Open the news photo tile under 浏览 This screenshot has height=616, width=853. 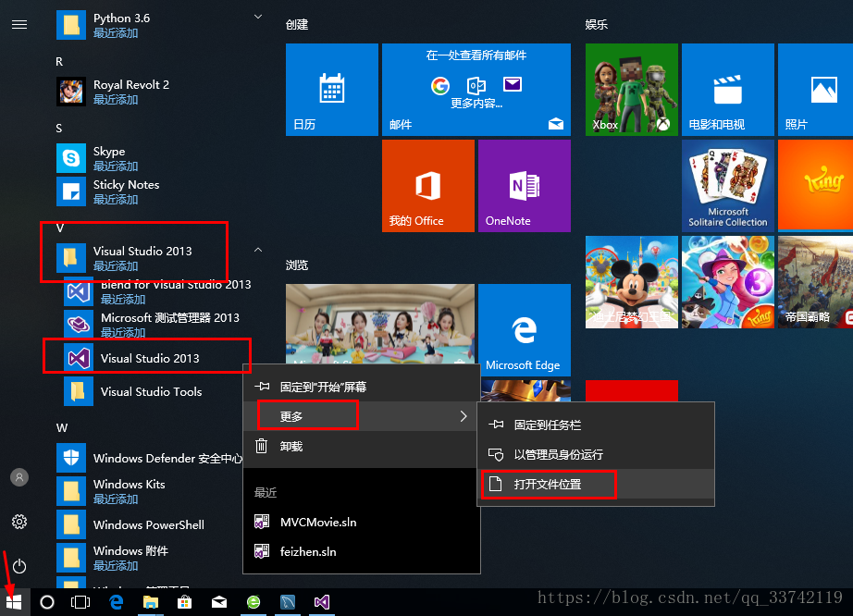380,324
